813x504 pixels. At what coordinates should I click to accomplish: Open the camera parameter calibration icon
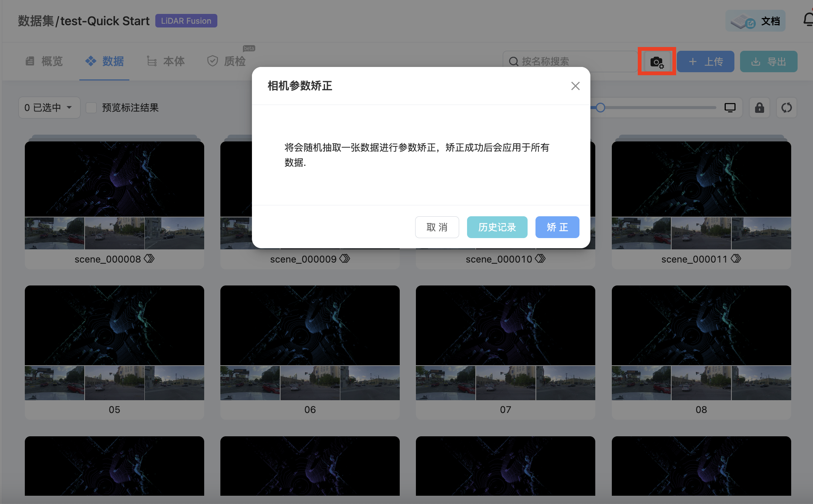click(657, 61)
